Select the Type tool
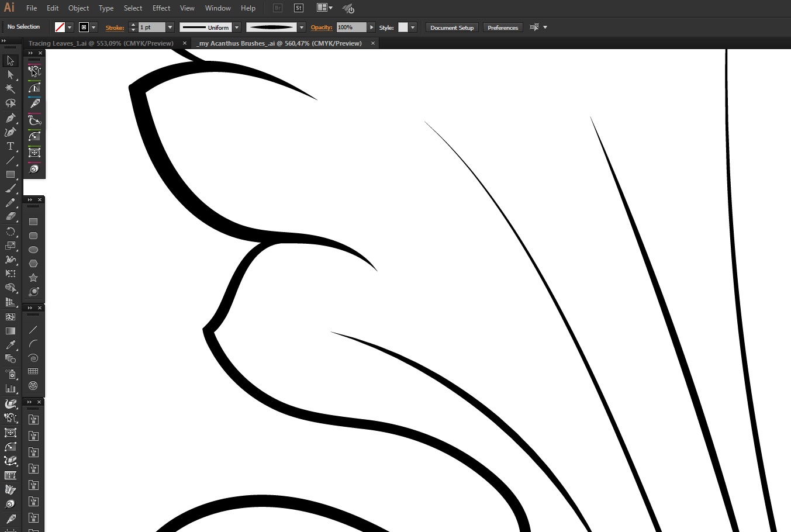 point(10,146)
